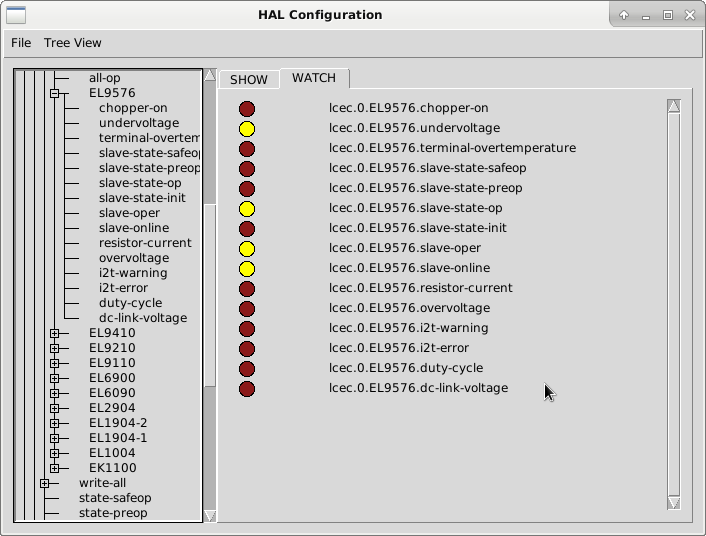Click the tree scrollbar up arrow

click(210, 75)
